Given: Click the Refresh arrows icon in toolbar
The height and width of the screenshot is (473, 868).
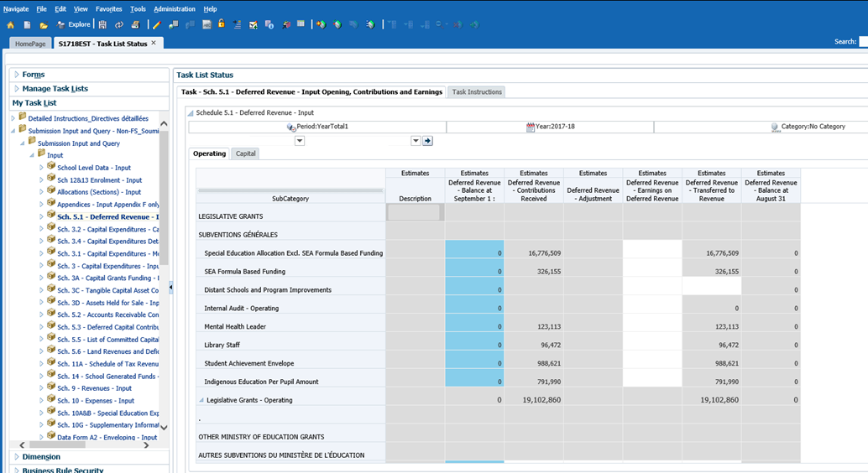Looking at the screenshot, I should [118, 25].
